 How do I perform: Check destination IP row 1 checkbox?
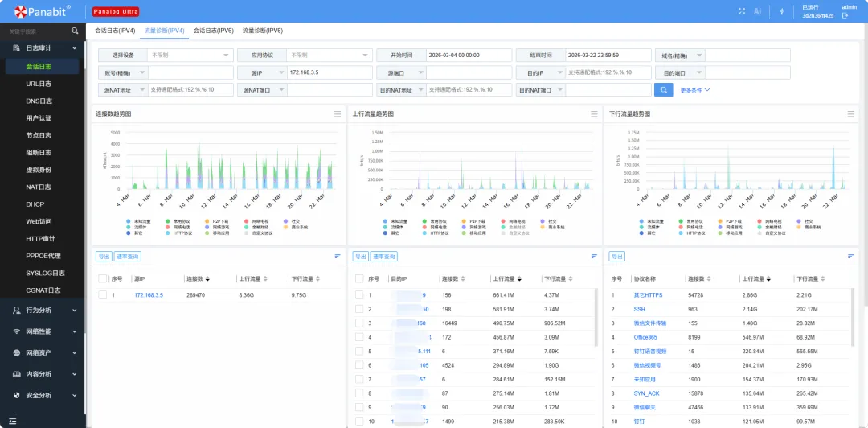(359, 295)
